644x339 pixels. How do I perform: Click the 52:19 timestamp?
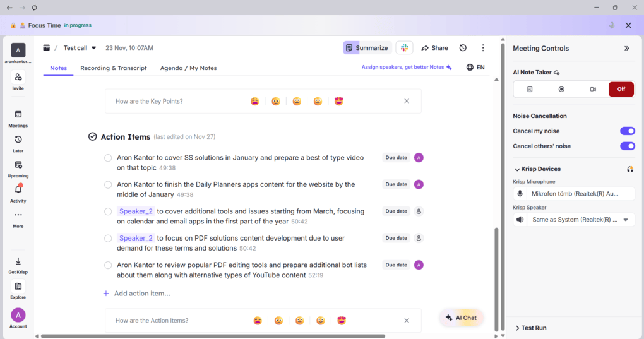316,275
